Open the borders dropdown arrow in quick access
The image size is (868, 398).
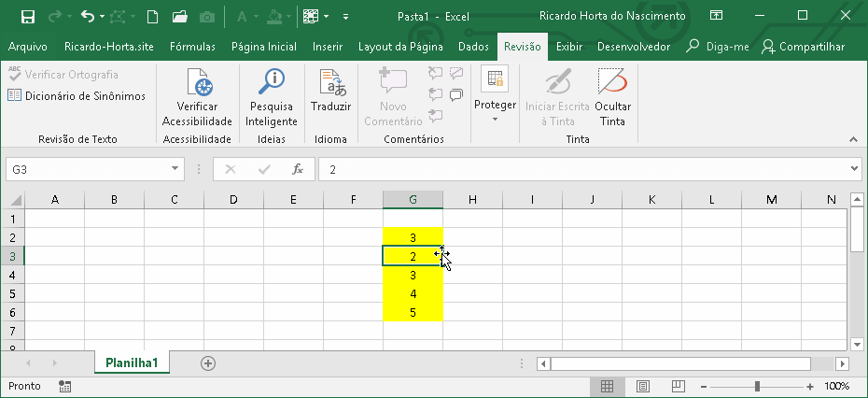[326, 17]
